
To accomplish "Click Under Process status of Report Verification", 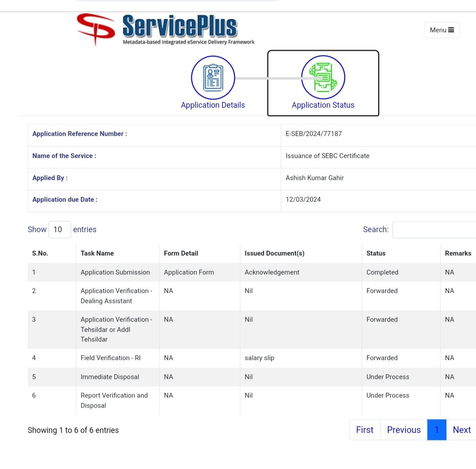I will point(388,395).
